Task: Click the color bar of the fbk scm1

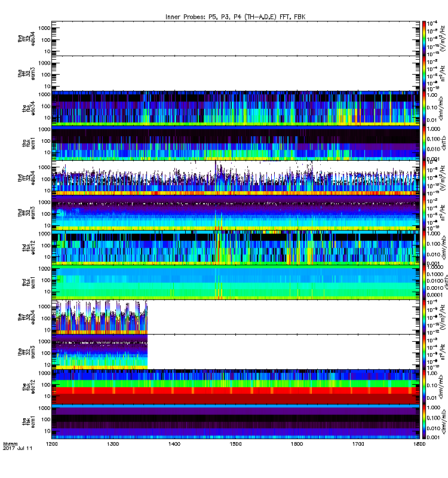Action: [424, 422]
